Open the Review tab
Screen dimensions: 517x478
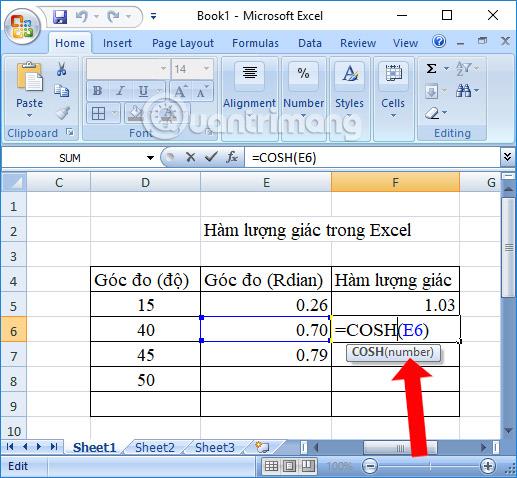pos(358,43)
